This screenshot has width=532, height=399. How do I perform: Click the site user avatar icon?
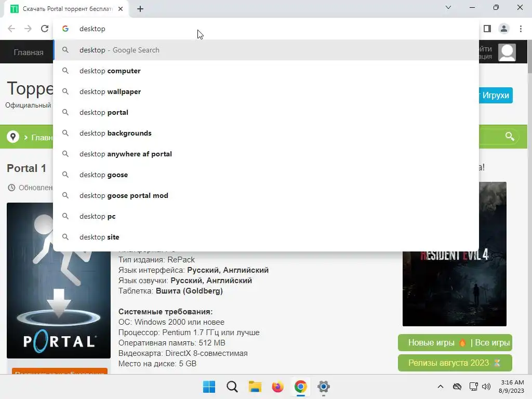coord(507,52)
